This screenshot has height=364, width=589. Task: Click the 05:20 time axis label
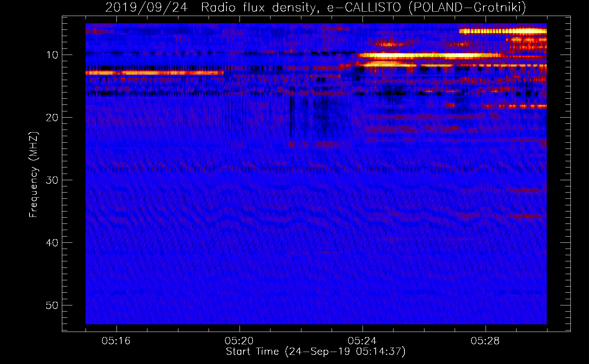(239, 341)
